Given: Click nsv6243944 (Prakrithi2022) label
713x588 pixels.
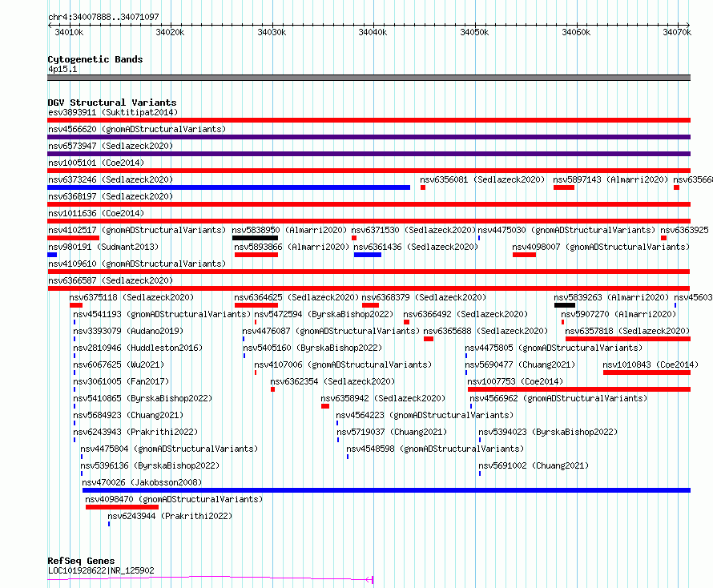Looking at the screenshot, I should [x=170, y=516].
